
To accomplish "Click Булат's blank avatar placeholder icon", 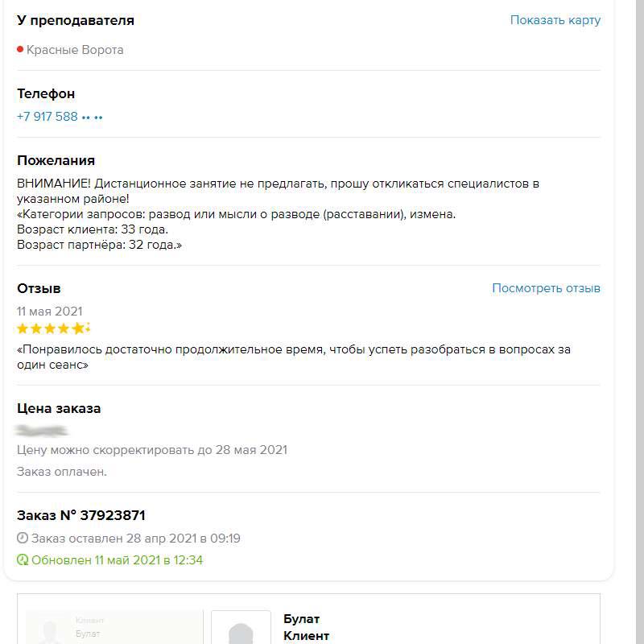I will click(x=242, y=634).
